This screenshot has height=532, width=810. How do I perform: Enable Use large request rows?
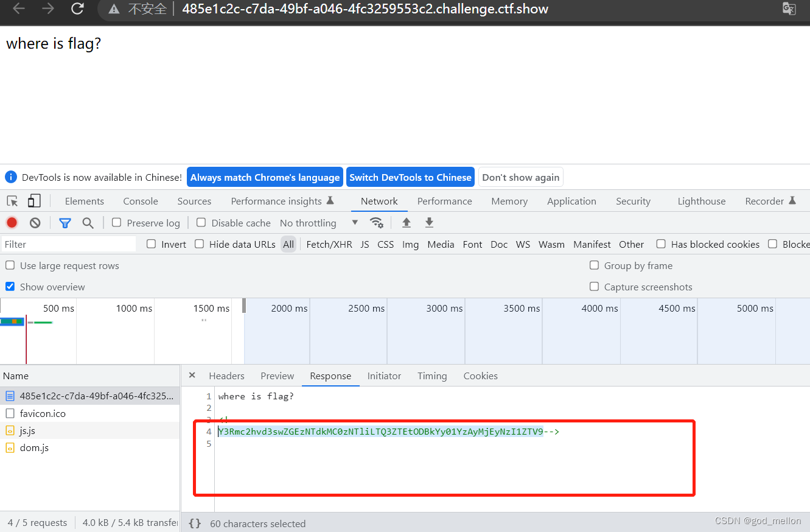(x=10, y=265)
